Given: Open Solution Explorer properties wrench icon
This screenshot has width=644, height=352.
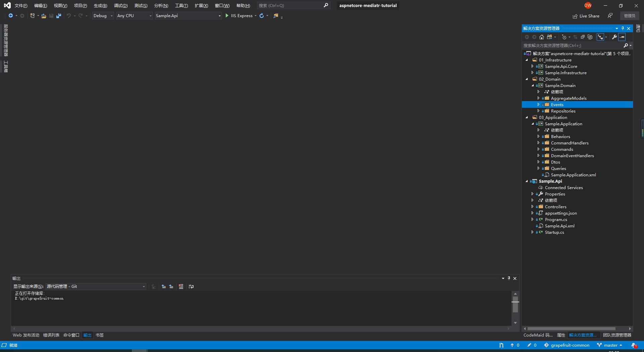Looking at the screenshot, I should (x=614, y=37).
